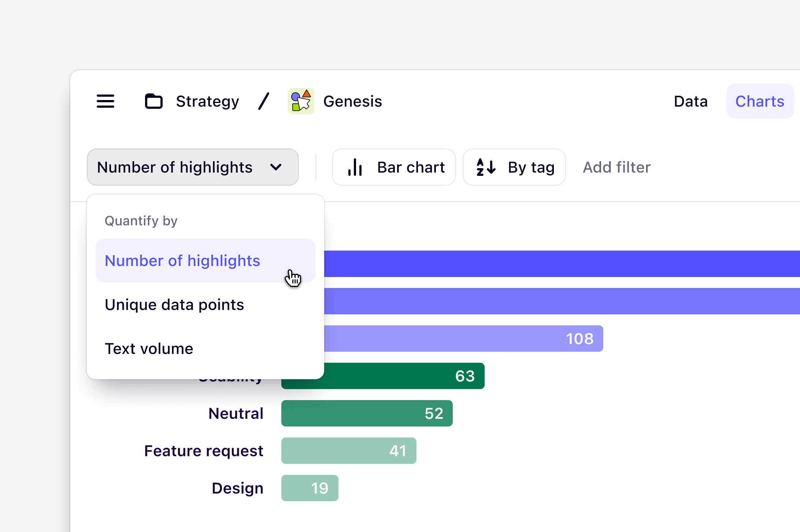Viewport: 800px width, 532px height.
Task: Click Add filter
Action: [616, 167]
